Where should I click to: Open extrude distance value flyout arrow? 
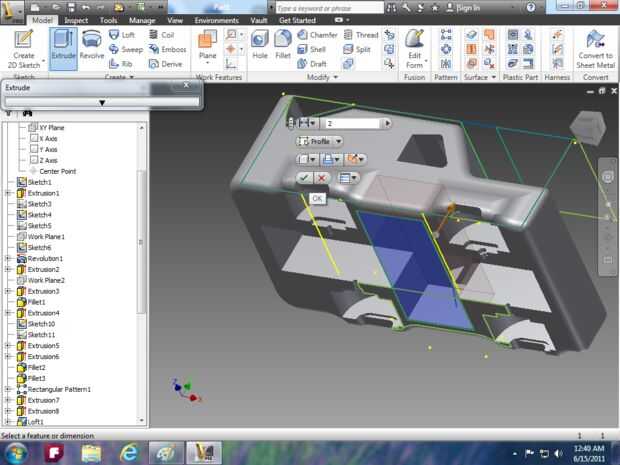388,123
